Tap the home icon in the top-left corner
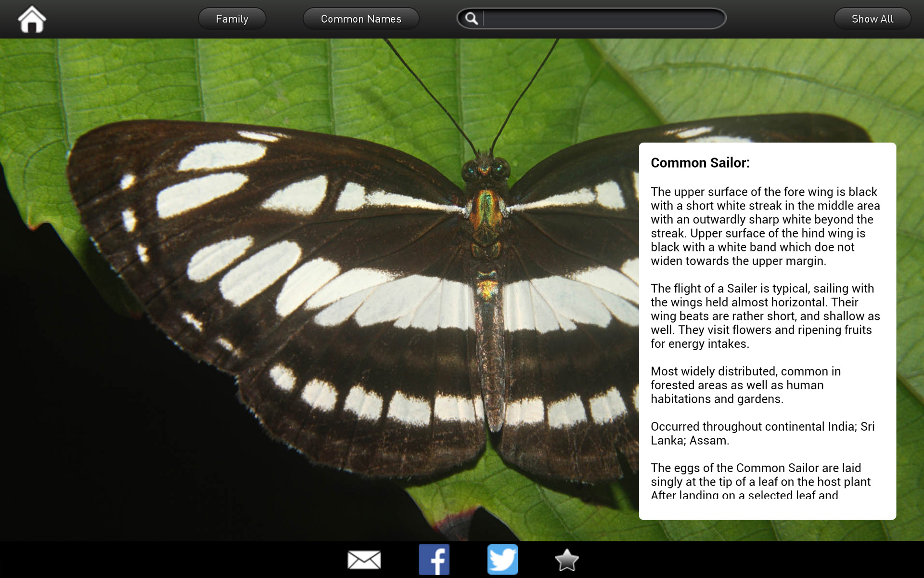Viewport: 924px width, 578px height. [x=31, y=18]
